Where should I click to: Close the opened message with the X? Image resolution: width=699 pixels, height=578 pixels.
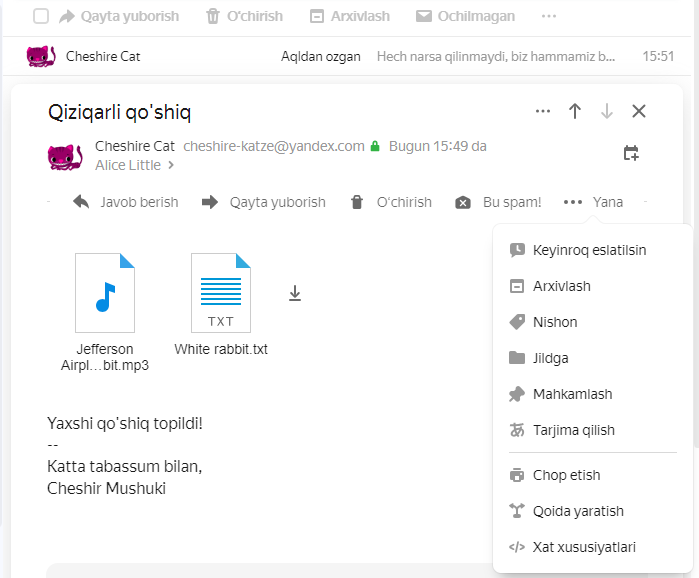coord(639,111)
